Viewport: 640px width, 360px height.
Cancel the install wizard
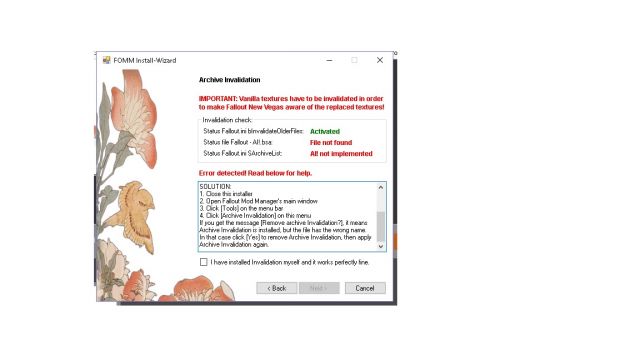tap(365, 288)
